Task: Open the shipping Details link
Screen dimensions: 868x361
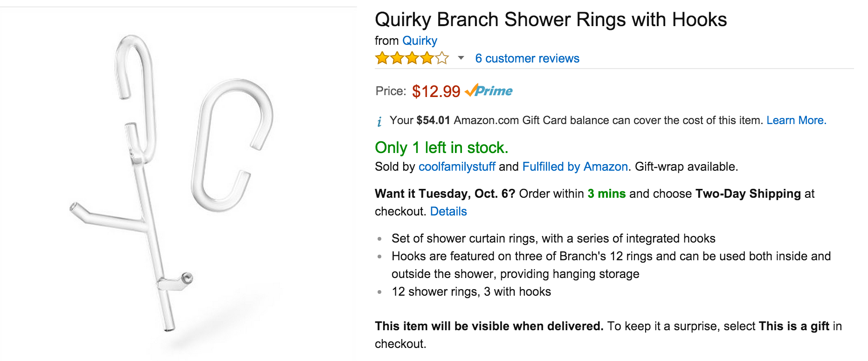Action: (x=448, y=211)
